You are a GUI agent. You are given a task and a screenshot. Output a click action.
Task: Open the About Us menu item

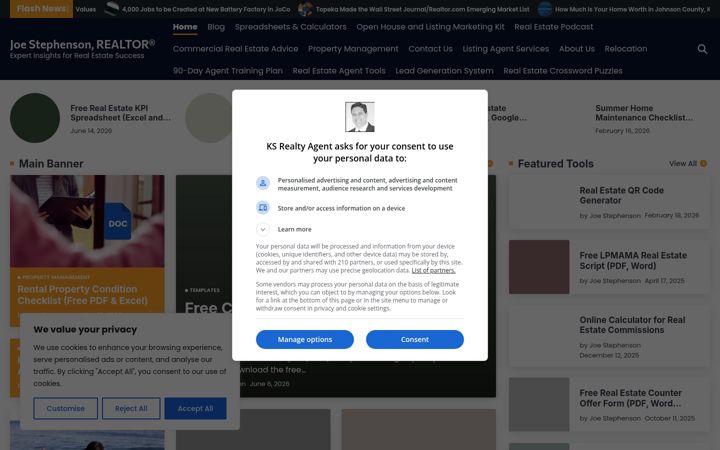pyautogui.click(x=577, y=49)
